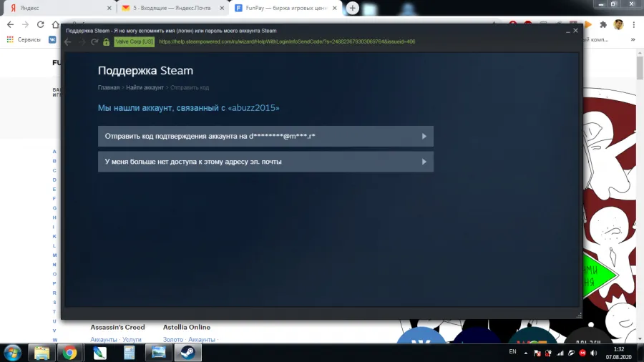This screenshot has height=362, width=644.
Task: Jump to letter P in FunPay index
Action: (54, 283)
